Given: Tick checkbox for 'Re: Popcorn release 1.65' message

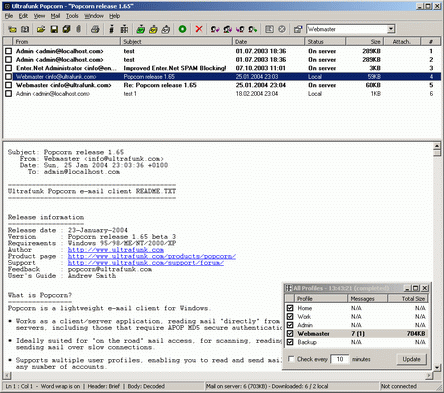Looking at the screenshot, I should point(8,85).
